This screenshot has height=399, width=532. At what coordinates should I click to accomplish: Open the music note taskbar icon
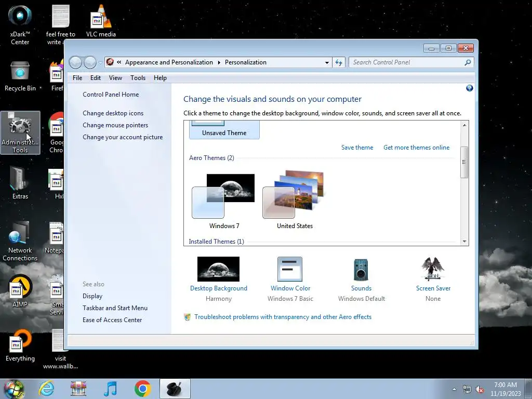click(110, 389)
